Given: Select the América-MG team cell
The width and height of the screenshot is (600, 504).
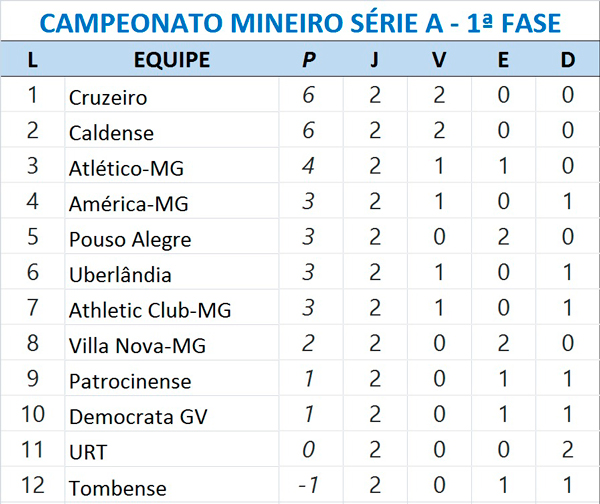Looking at the screenshot, I should 128,204.
